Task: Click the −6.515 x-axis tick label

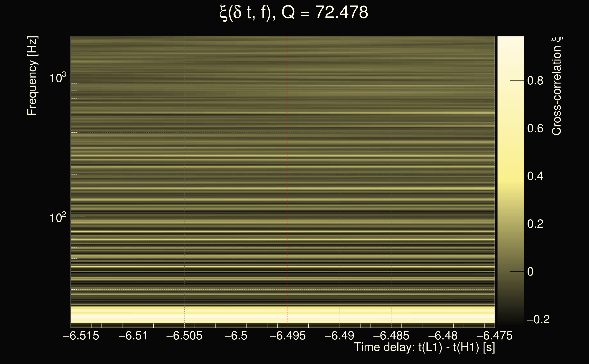Action: (x=81, y=336)
